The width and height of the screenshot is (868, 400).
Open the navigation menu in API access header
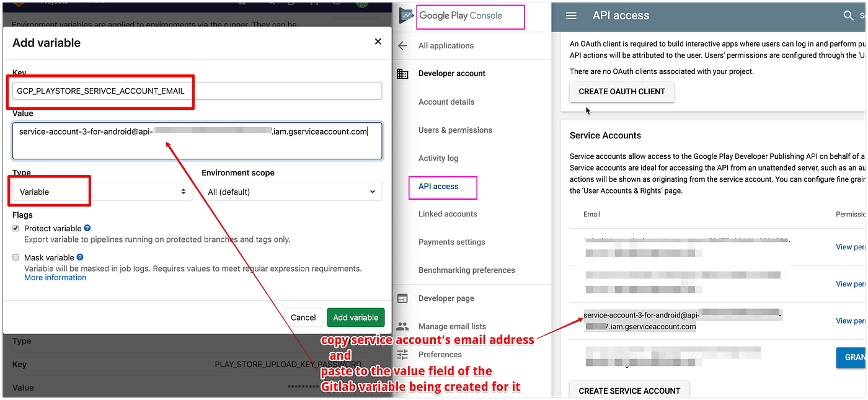570,16
